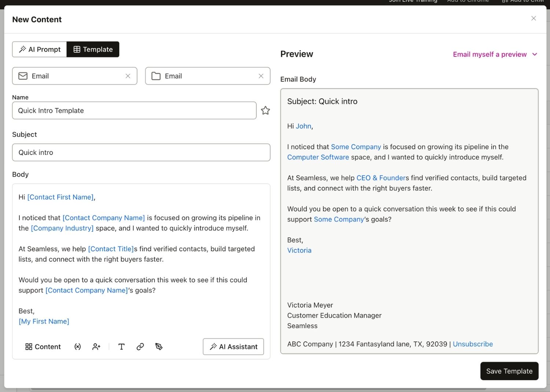This screenshot has height=392, width=550.
Task: Click Email myself a preview
Action: (489, 54)
